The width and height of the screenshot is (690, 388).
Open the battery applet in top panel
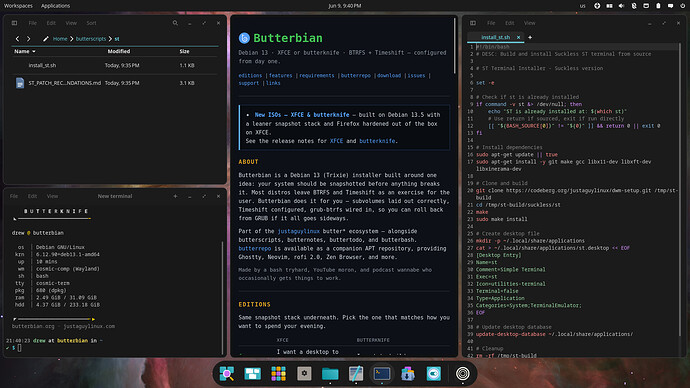click(x=658, y=6)
